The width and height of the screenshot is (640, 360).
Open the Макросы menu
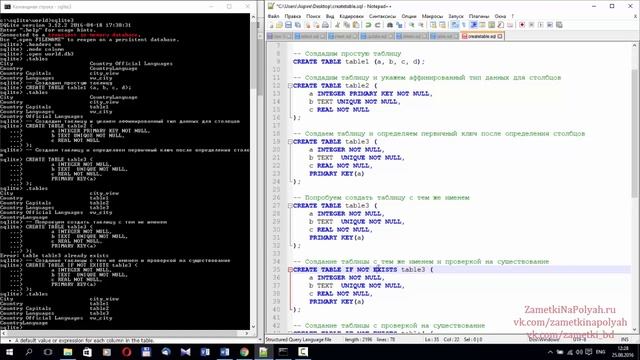pyautogui.click(x=432, y=16)
